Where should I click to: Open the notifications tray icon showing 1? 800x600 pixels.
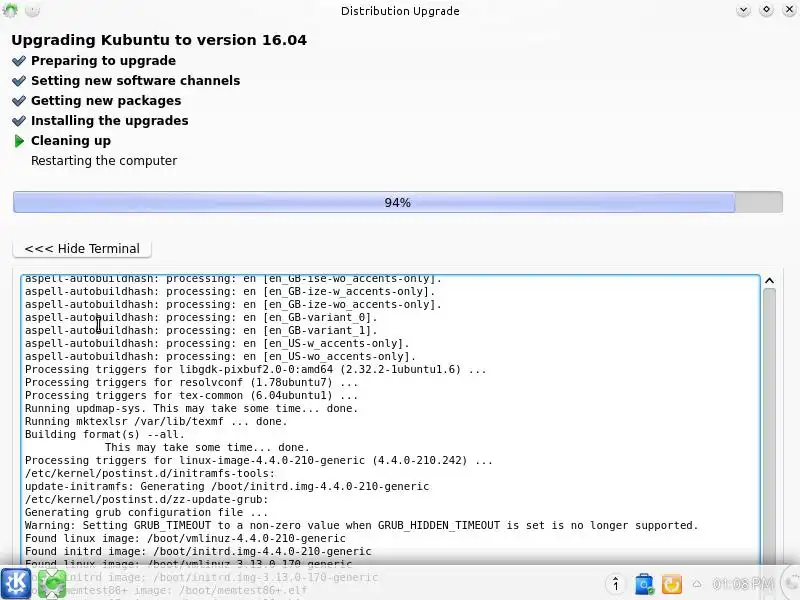click(616, 584)
